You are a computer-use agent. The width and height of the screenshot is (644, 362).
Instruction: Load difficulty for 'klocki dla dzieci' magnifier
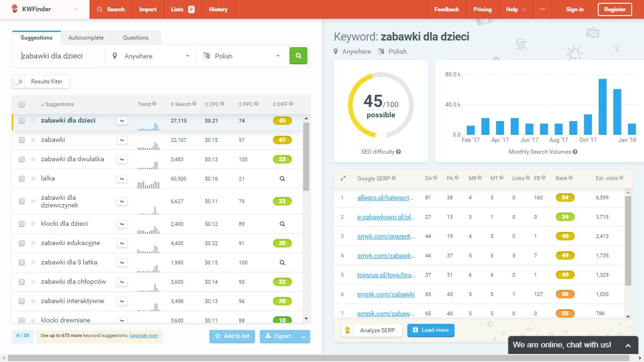click(x=282, y=224)
